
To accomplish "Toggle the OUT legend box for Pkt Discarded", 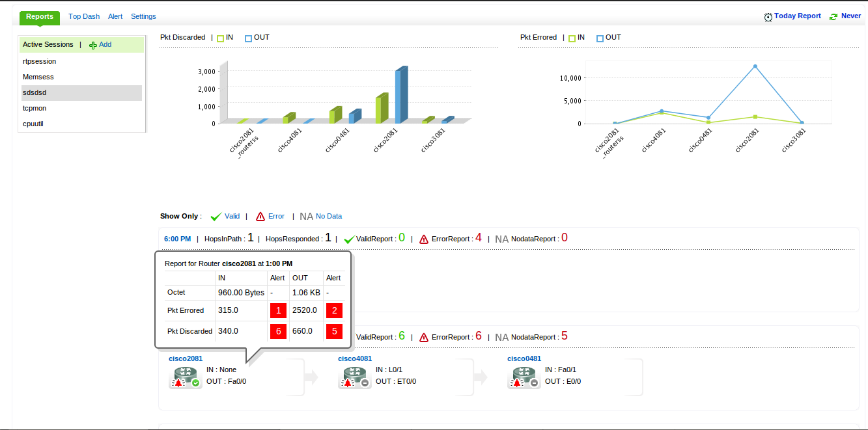I will click(x=248, y=38).
